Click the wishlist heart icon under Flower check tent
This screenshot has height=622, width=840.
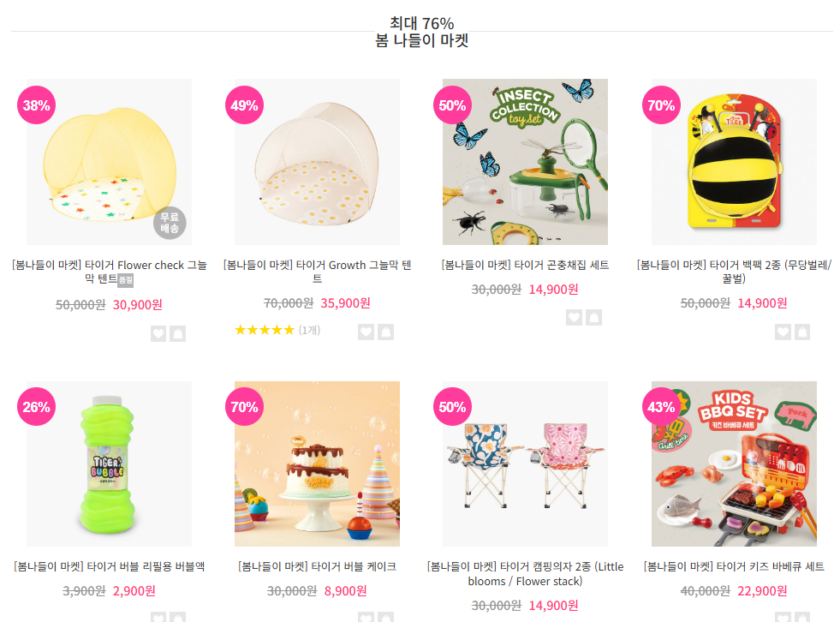(158, 333)
